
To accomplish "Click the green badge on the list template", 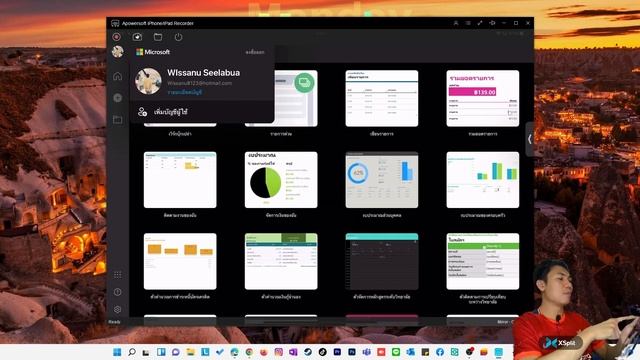I will (304, 83).
